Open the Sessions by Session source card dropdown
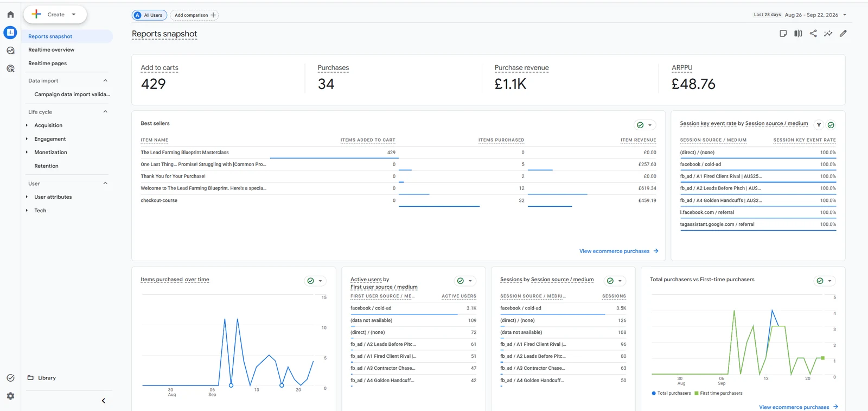This screenshot has width=868, height=411. click(615, 281)
